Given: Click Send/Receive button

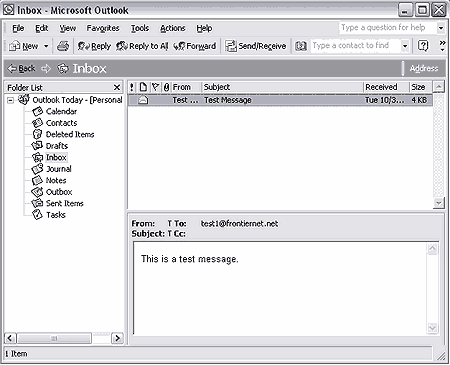Looking at the screenshot, I should pos(256,46).
